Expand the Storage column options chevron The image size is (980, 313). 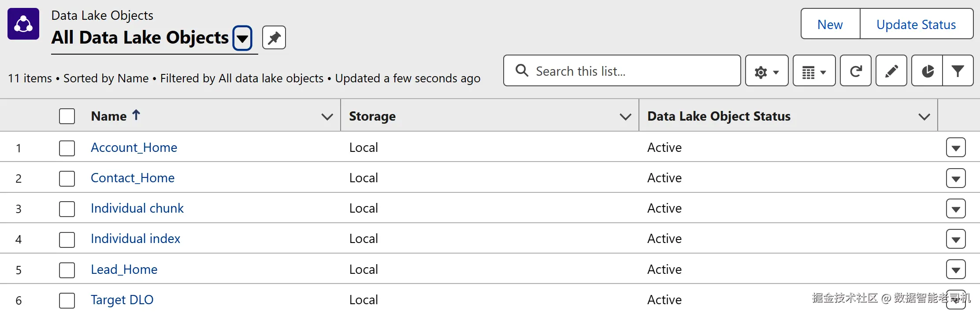[x=625, y=117]
